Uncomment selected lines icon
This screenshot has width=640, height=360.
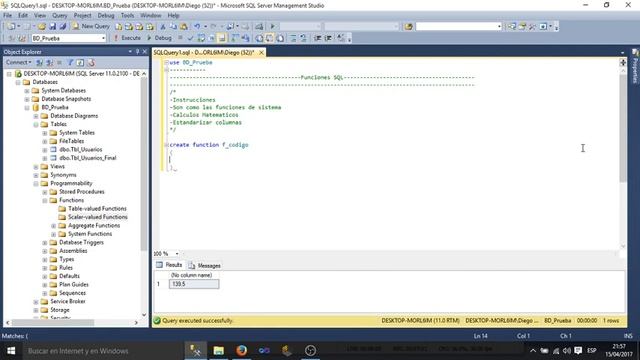303,38
